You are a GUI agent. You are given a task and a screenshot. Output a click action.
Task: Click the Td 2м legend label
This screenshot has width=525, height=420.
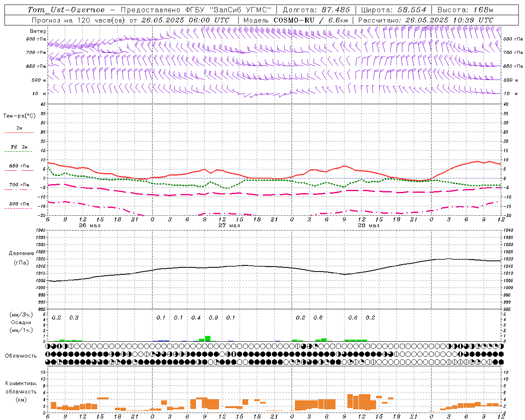tap(19, 147)
